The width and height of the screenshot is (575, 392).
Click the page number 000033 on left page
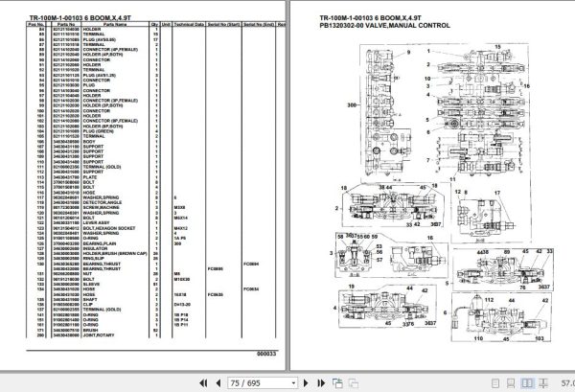266,354
